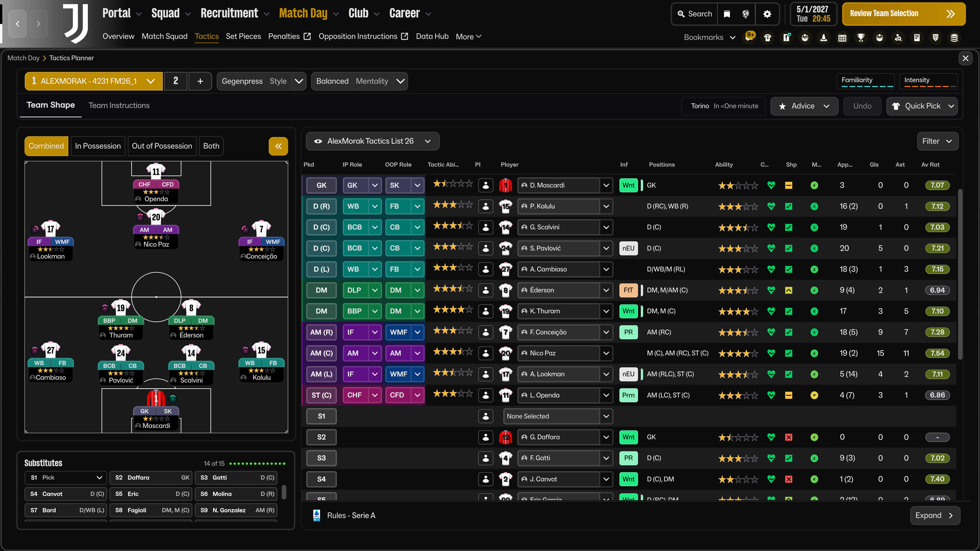This screenshot has height=551, width=980.
Task: Switch pitch view to Both
Action: [211, 146]
